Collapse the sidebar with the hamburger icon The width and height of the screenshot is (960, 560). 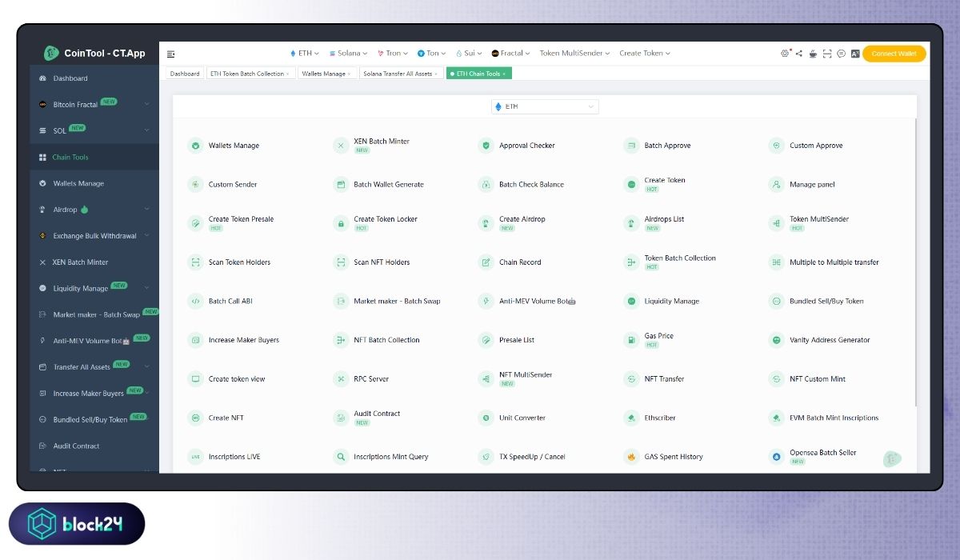(x=171, y=54)
